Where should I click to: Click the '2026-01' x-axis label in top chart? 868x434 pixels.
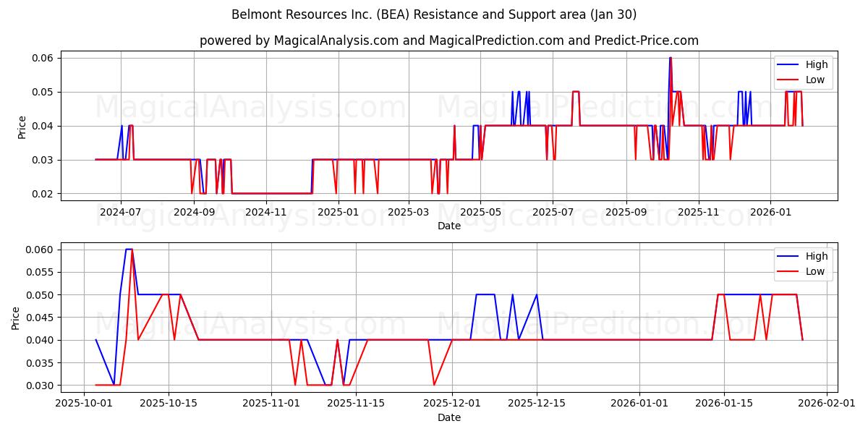click(x=770, y=213)
